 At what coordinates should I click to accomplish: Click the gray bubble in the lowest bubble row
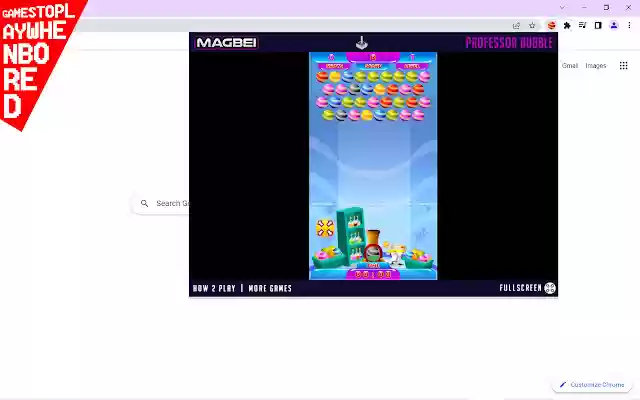point(341,116)
